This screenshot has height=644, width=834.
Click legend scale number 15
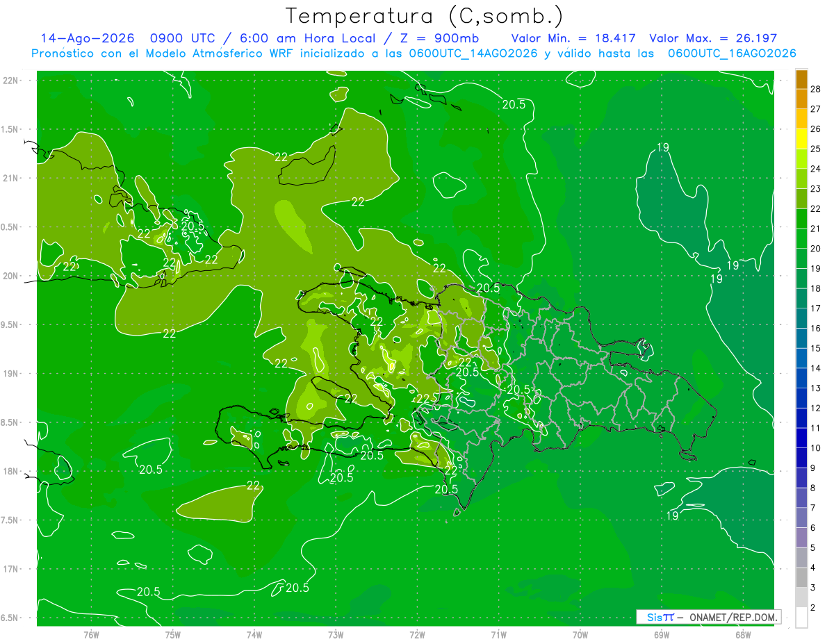[x=816, y=348]
